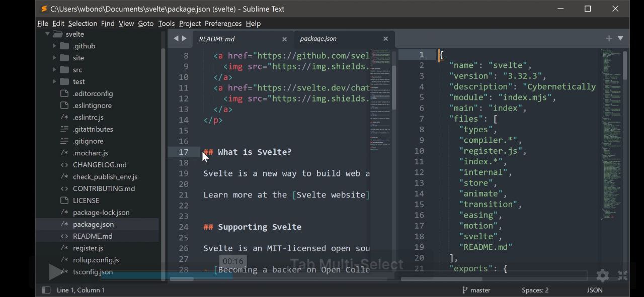Expand the test folder
644x297 pixels.
point(54,81)
